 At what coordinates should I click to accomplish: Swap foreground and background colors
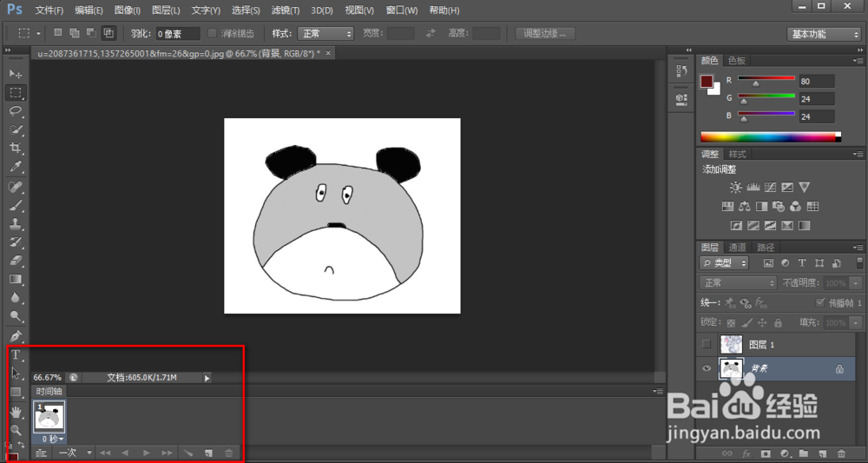[x=21, y=445]
